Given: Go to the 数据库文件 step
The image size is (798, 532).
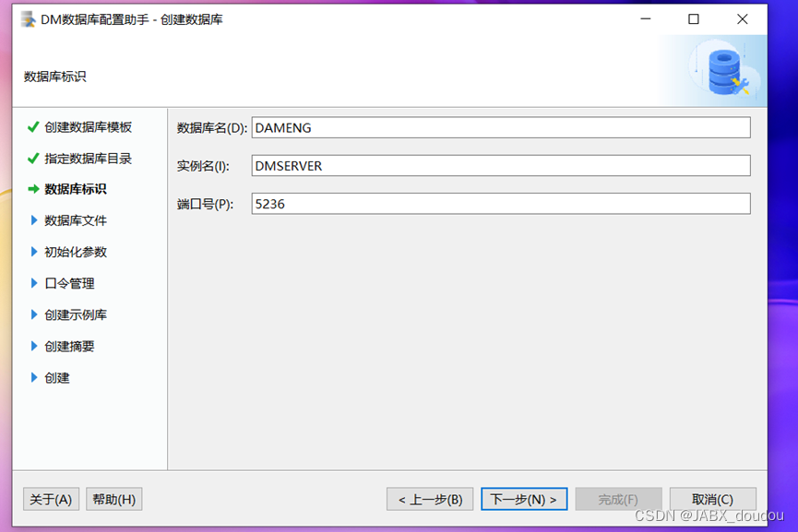Looking at the screenshot, I should (76, 220).
